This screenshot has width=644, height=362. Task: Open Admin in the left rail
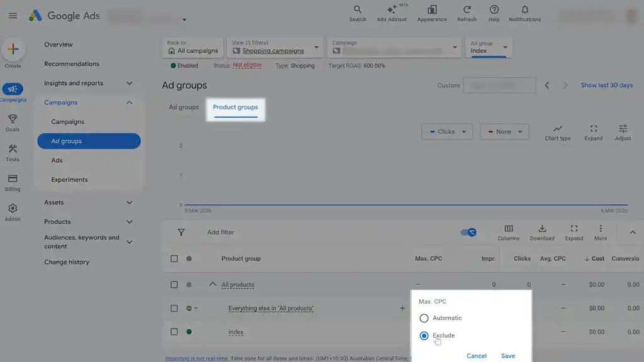pyautogui.click(x=13, y=212)
